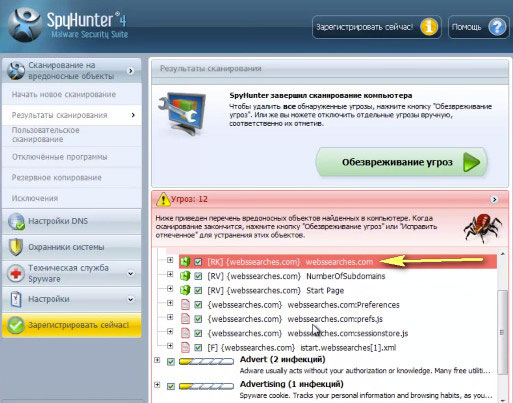Click the threat list scroll up arrow
Image resolution: width=513 pixels, height=403 pixels.
502,254
